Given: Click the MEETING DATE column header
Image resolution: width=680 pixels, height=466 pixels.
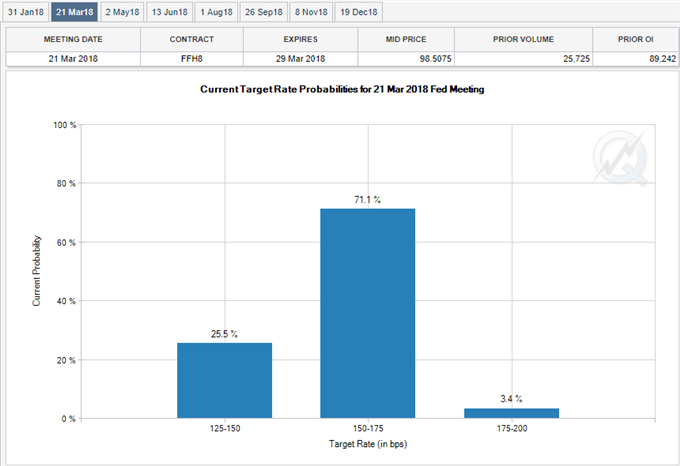Looking at the screenshot, I should 73,39.
